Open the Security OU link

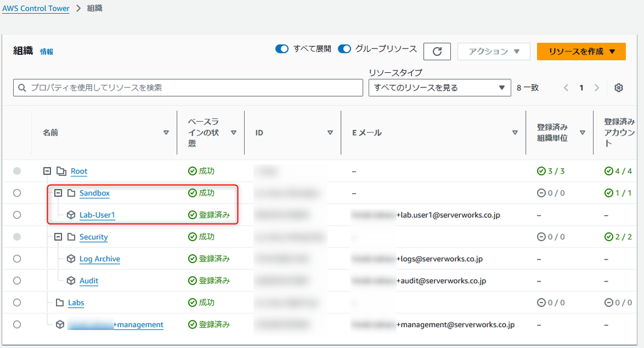point(94,237)
